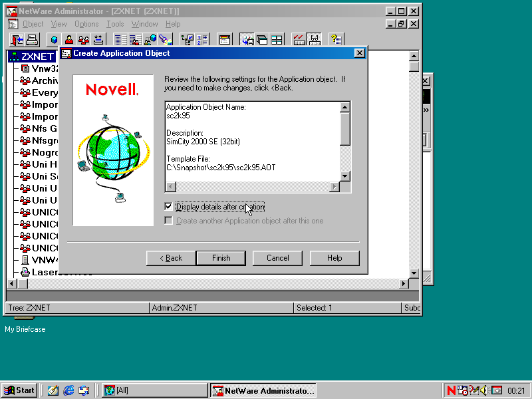Click the scheduler clock tray icon

(462, 390)
